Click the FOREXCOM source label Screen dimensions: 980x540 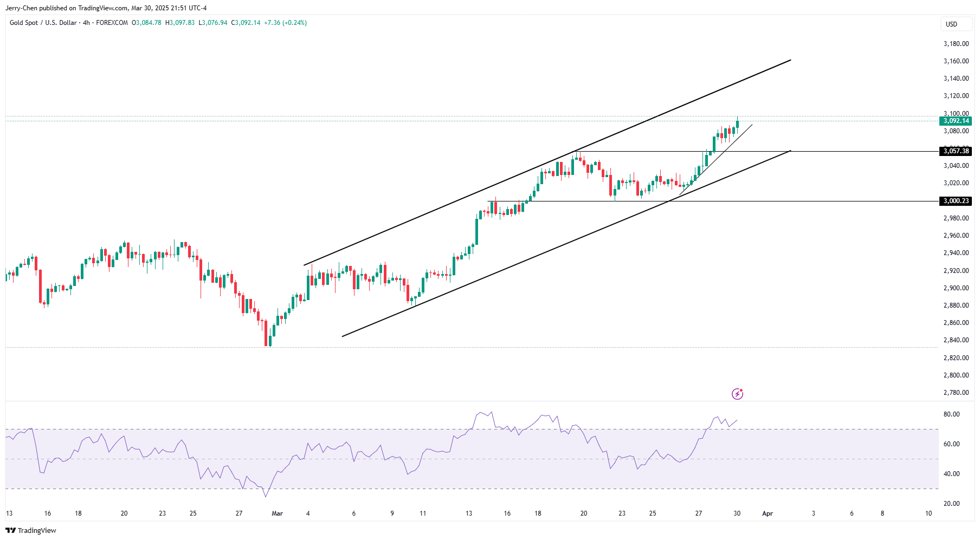point(112,23)
